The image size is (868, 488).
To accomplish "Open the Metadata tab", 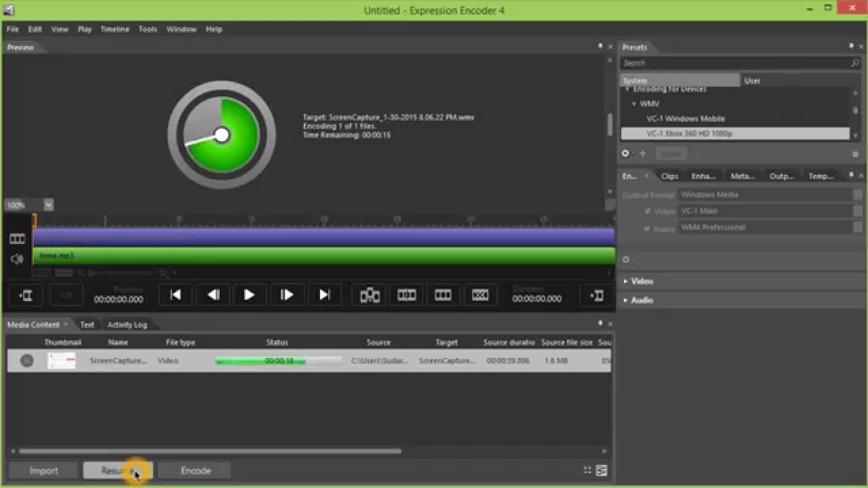I will (743, 176).
